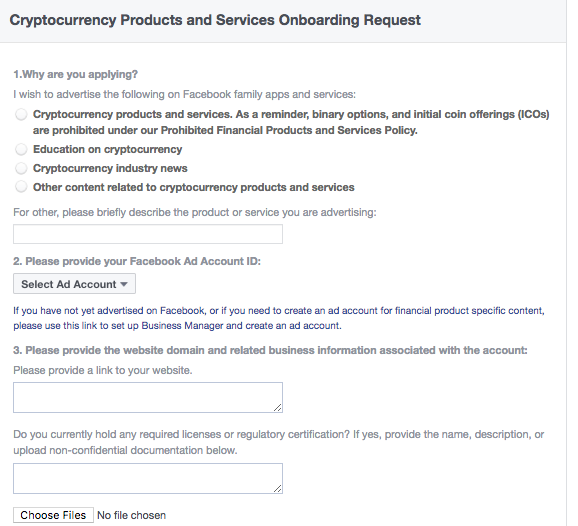Click the 'No file chosen' text

pyautogui.click(x=131, y=515)
